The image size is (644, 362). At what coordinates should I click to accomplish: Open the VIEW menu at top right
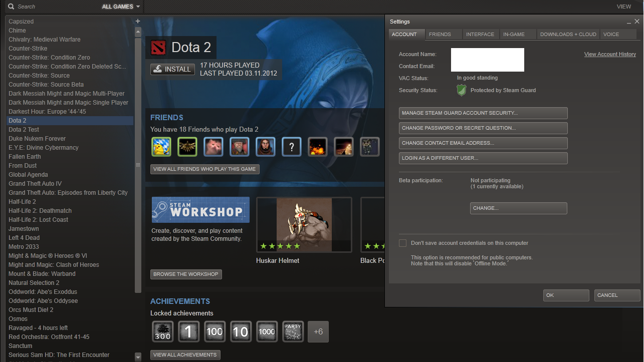[x=623, y=7]
